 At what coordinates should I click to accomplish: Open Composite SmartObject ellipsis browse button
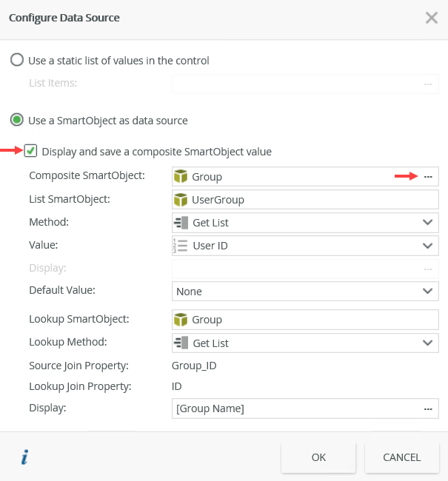[427, 176]
